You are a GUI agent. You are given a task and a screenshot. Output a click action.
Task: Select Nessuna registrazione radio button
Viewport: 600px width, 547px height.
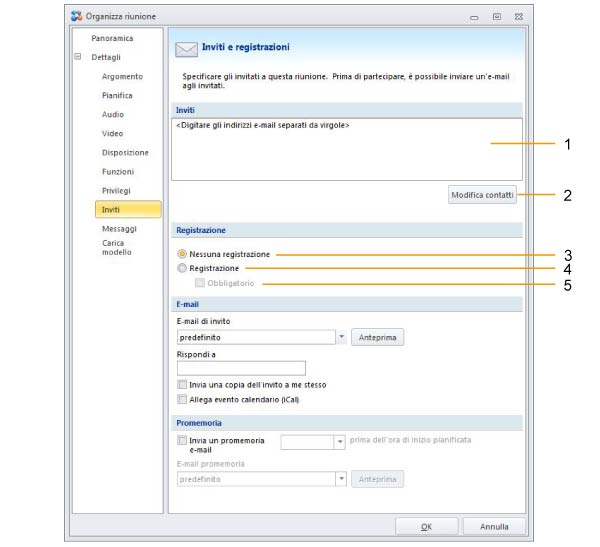[182, 254]
